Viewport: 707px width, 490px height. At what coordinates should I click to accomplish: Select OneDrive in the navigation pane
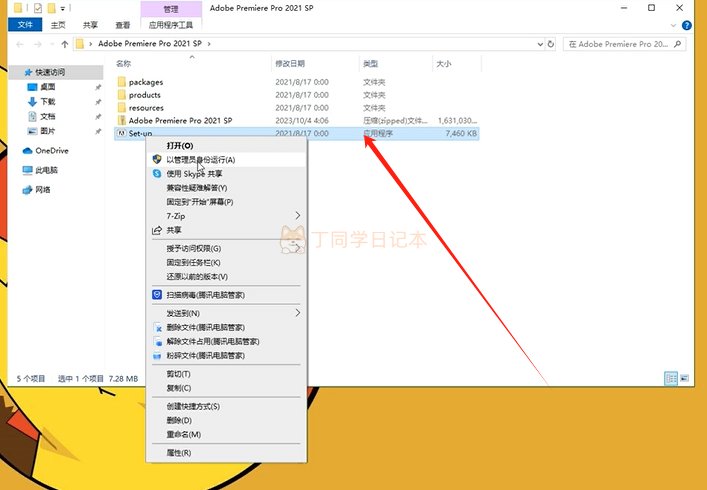[46, 151]
